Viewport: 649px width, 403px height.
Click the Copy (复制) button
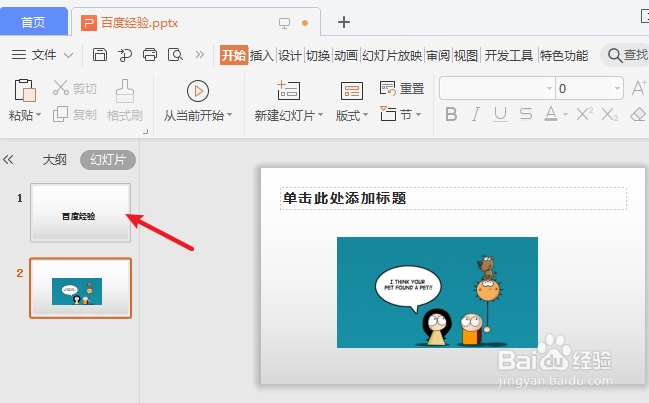pos(75,114)
